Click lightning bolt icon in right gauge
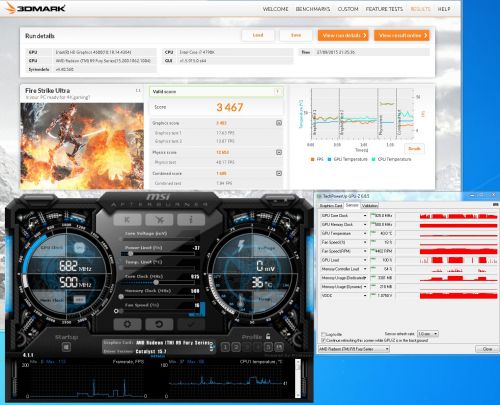Viewport: 500px width, 405px height. coord(241,247)
